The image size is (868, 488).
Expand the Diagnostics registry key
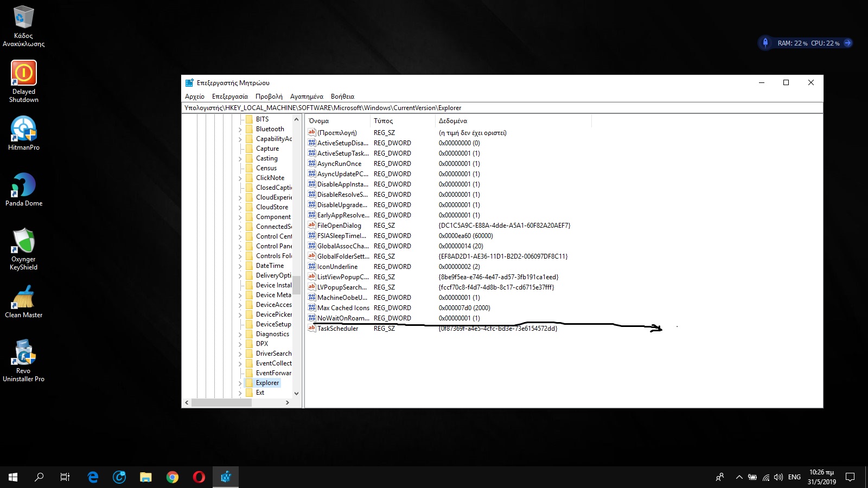click(x=240, y=335)
